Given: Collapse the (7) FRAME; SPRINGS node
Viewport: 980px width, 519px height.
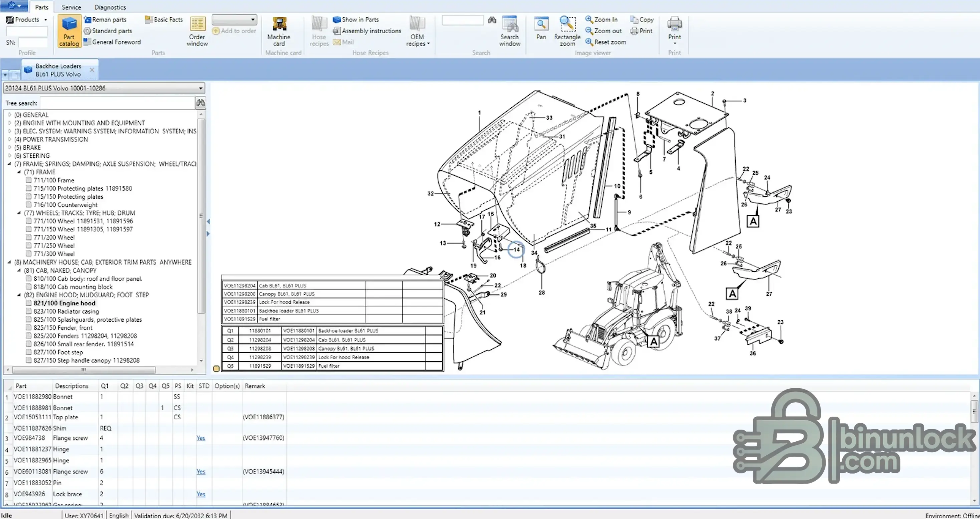Looking at the screenshot, I should [x=9, y=164].
